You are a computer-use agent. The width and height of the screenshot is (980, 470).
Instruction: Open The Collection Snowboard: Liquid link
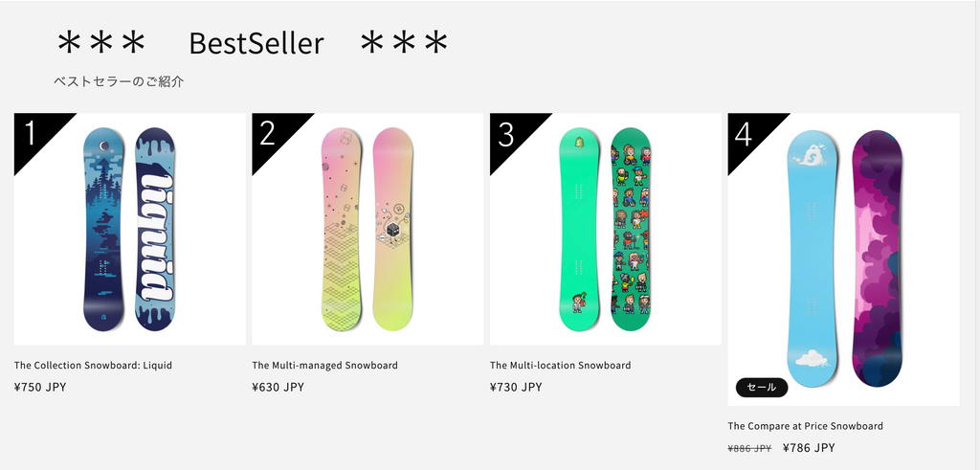pos(93,365)
